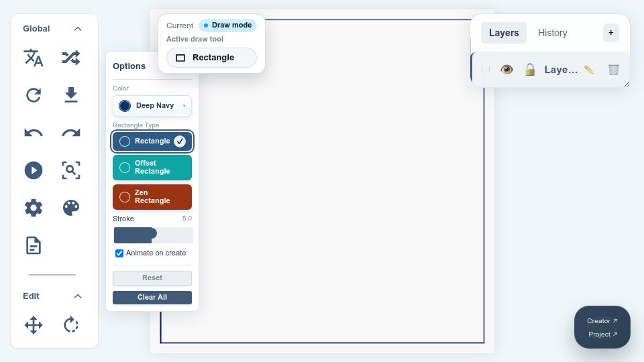644x362 pixels.
Task: Click the active Rectangle draw tool button
Action: pyautogui.click(x=211, y=58)
